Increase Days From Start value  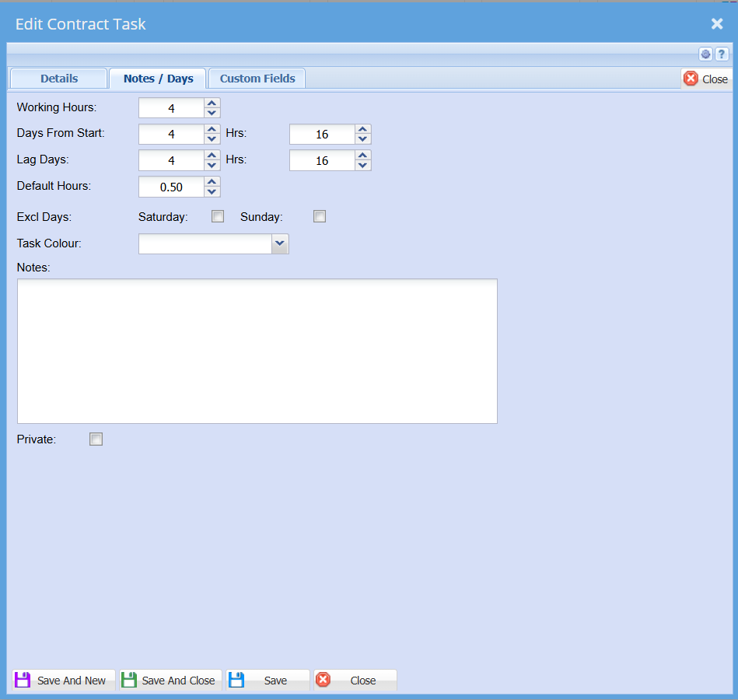212,129
